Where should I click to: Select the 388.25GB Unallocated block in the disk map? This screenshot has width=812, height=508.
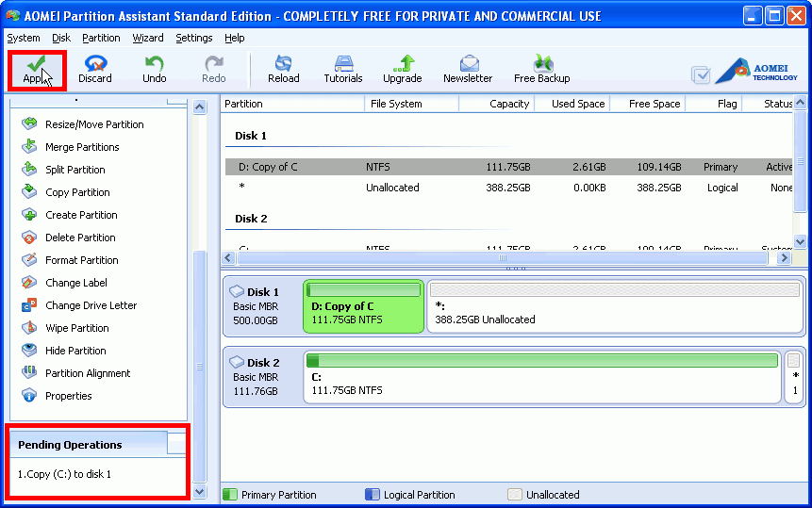pos(615,306)
